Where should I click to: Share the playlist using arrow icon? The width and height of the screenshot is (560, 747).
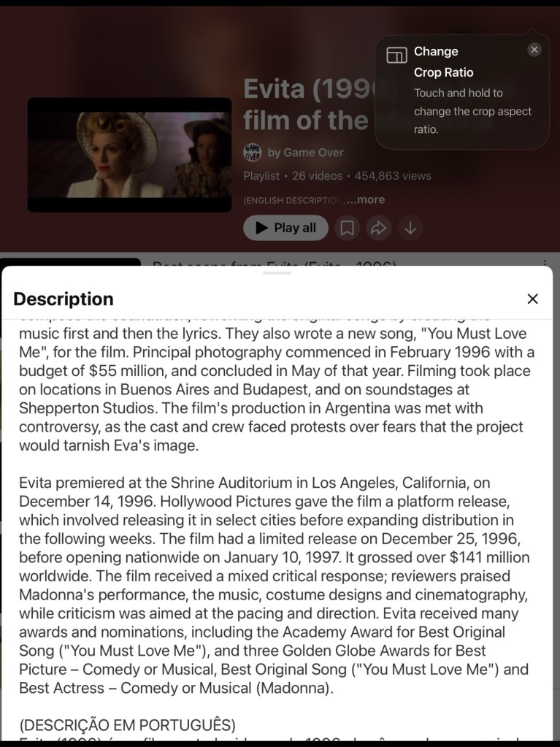click(378, 228)
